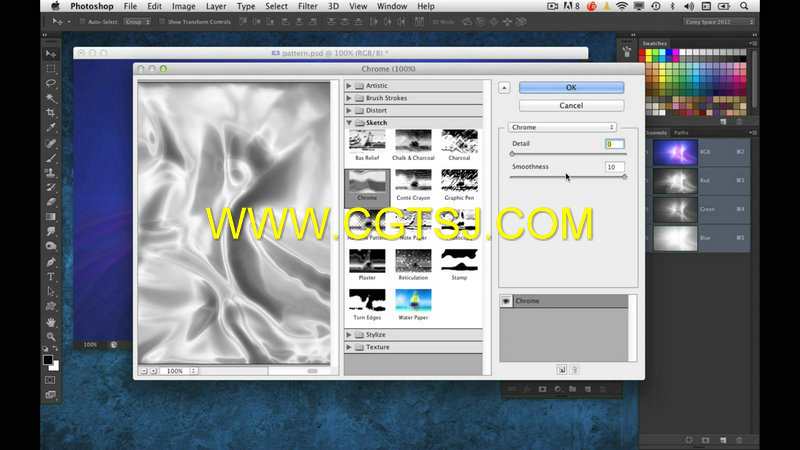Click preview zoom in plus button
The width and height of the screenshot is (800, 450).
tap(153, 371)
